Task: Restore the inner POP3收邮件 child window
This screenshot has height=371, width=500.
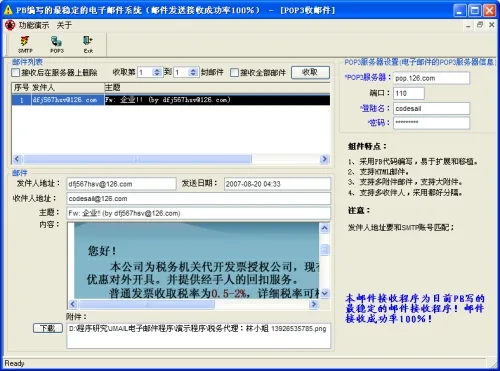Action: 480,25
